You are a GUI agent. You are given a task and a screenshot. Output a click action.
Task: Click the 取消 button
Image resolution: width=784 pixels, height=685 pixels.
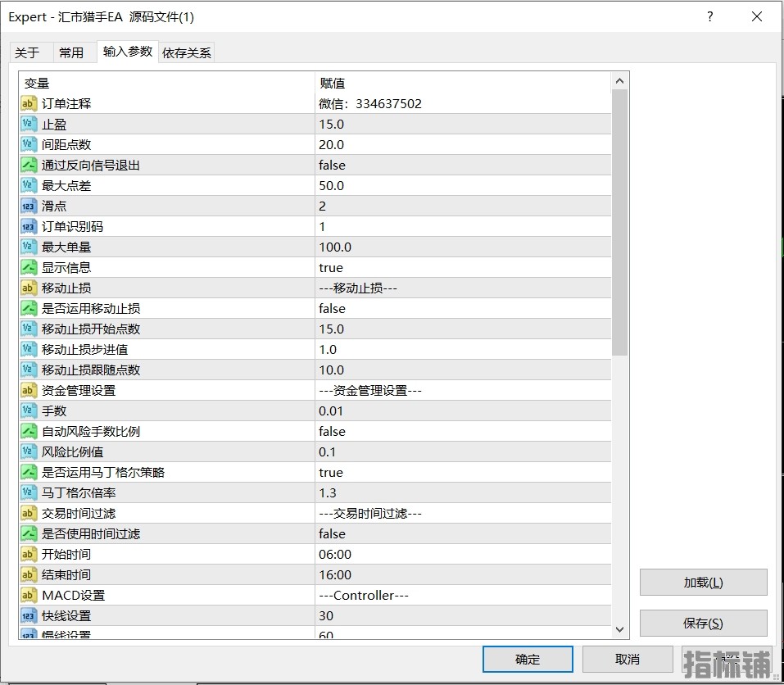(628, 659)
